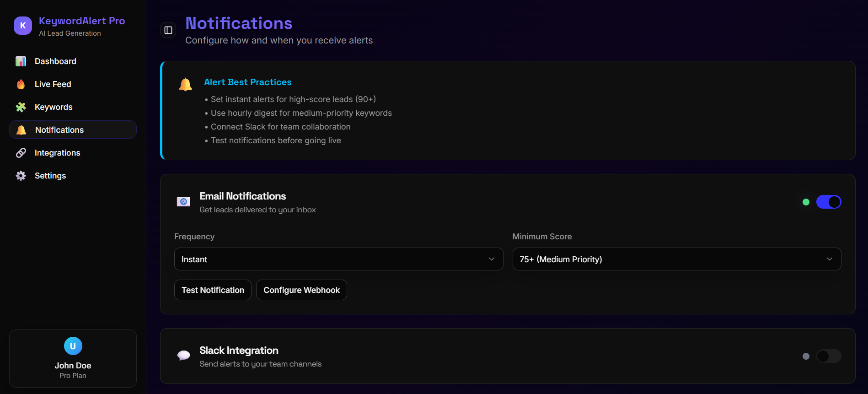The height and width of the screenshot is (394, 868).
Task: Click the Configure Webhook button
Action: [x=301, y=290]
